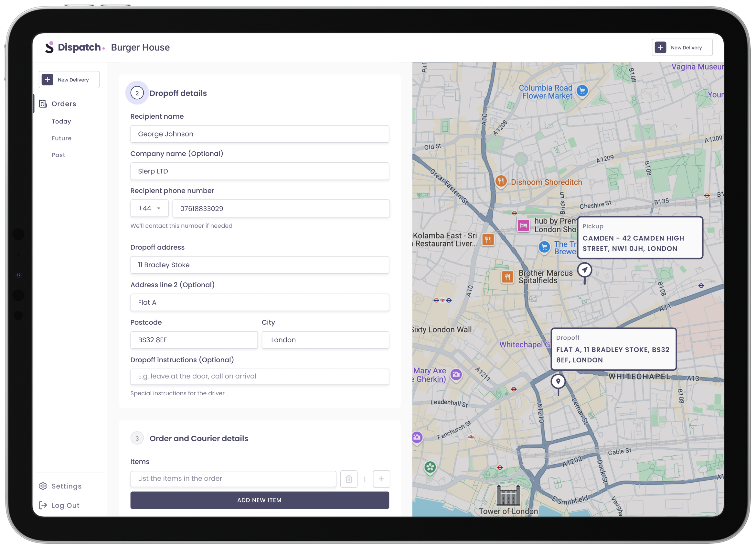Click the Log Out icon

coord(43,505)
